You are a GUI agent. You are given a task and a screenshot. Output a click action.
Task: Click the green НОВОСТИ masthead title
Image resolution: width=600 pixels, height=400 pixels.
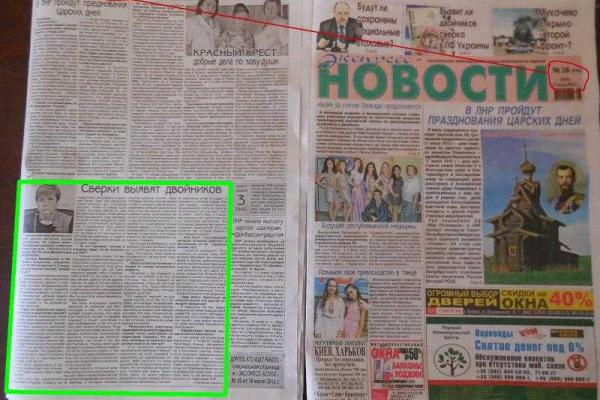pyautogui.click(x=434, y=83)
